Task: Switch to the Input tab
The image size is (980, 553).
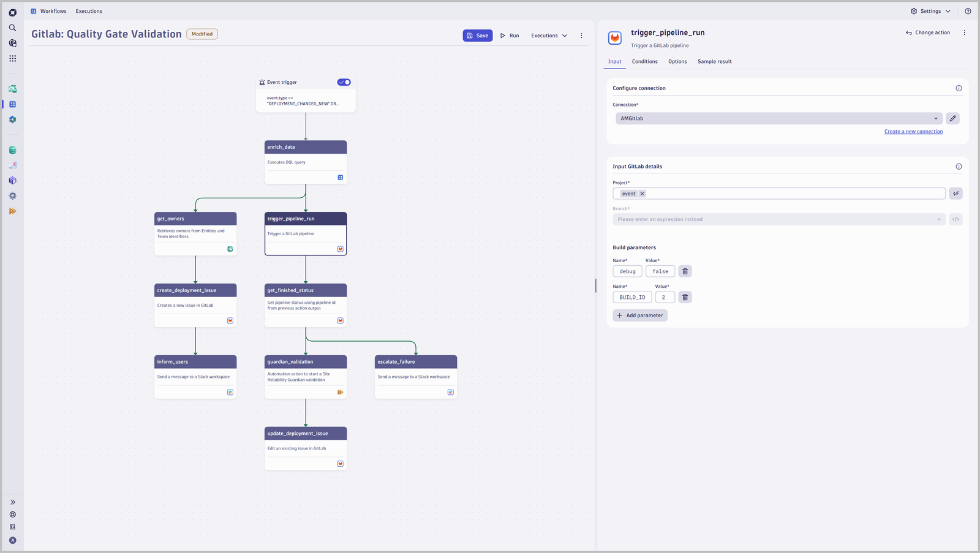Action: pos(614,62)
